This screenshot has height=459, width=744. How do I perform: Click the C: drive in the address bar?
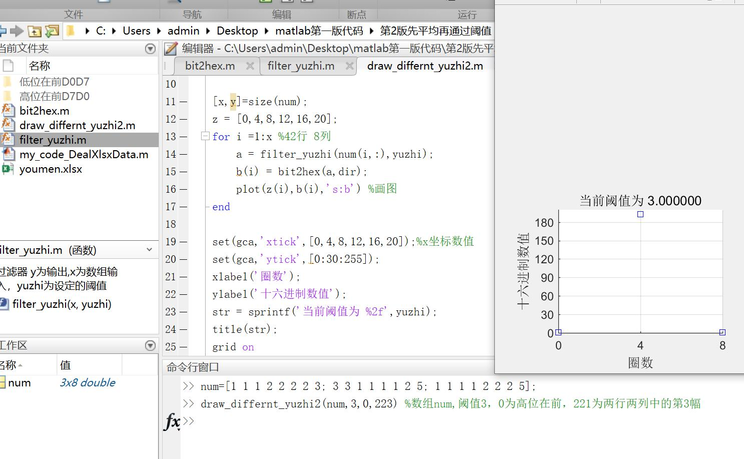[101, 31]
